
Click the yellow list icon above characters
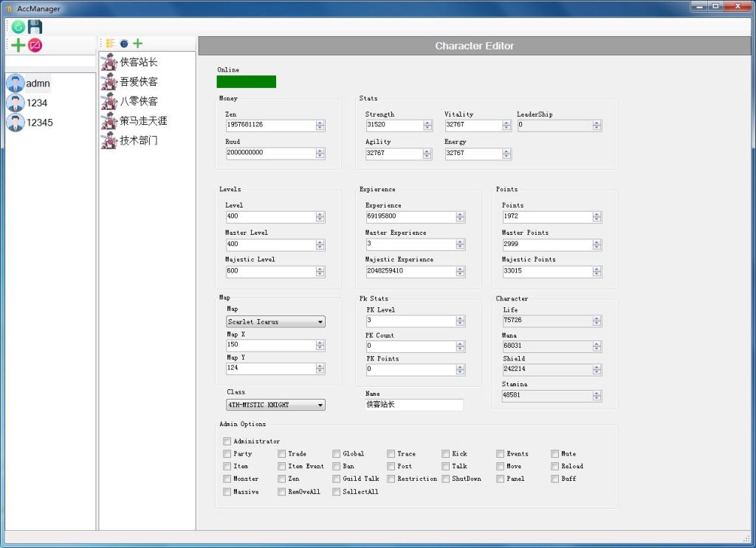click(110, 44)
